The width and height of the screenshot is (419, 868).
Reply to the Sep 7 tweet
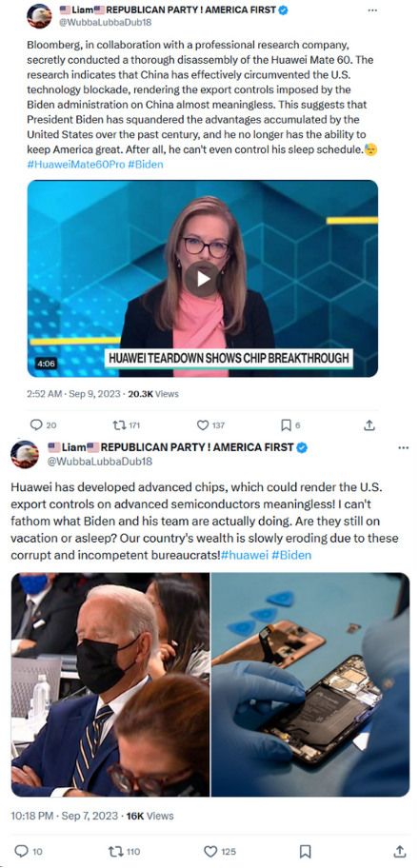click(x=21, y=851)
